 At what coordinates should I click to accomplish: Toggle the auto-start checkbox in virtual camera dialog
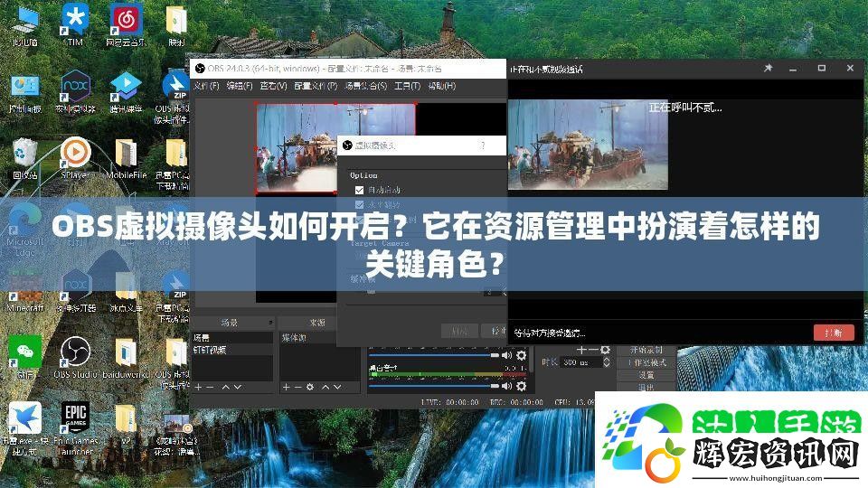coord(359,190)
